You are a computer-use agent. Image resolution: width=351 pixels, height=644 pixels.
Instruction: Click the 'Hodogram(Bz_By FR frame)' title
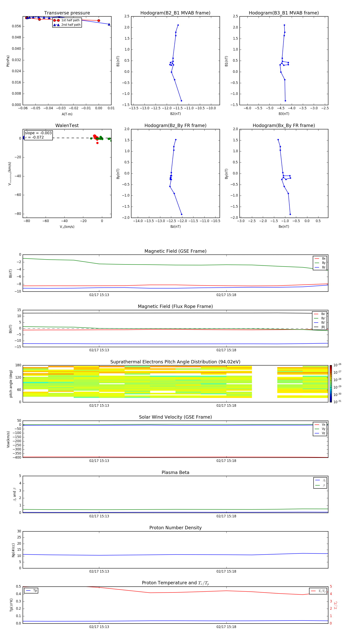[175, 125]
